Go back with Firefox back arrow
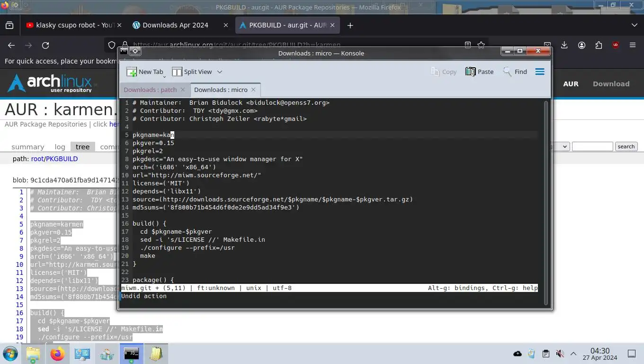The width and height of the screenshot is (644, 364). (11, 45)
